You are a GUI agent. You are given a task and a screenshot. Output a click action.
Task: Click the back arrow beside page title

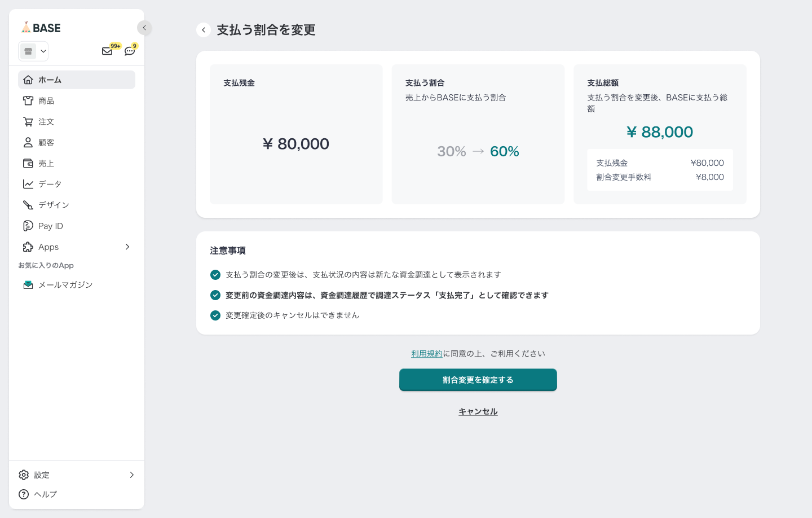tap(204, 30)
